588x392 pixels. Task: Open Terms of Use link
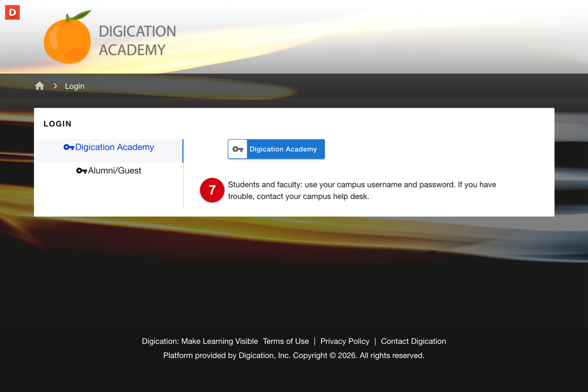286,341
